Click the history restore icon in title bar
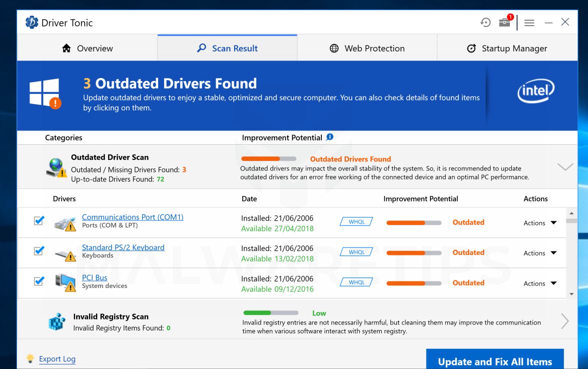Image resolution: width=588 pixels, height=369 pixels. click(x=485, y=22)
